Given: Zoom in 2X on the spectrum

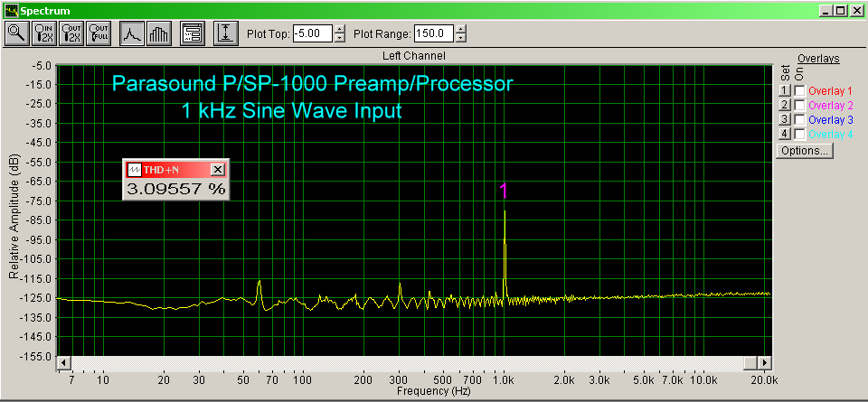Looking at the screenshot, I should [44, 33].
